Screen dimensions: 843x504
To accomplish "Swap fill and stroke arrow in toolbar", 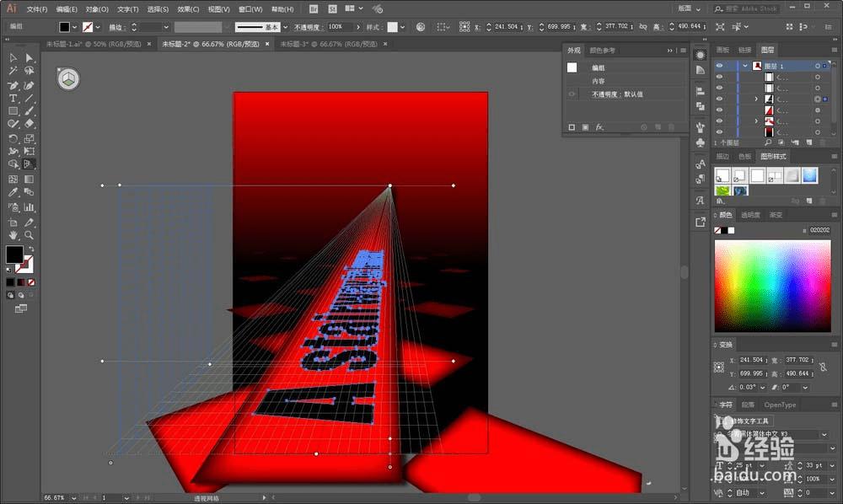I will pyautogui.click(x=31, y=249).
